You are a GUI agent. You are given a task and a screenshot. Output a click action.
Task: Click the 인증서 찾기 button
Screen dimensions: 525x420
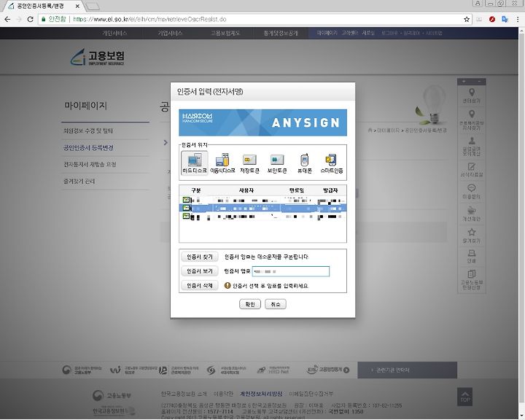click(200, 257)
